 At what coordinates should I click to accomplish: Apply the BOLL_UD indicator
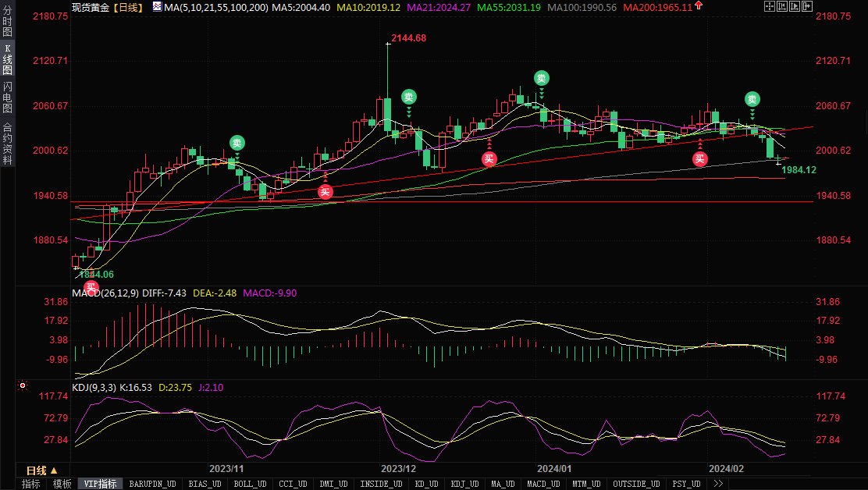(x=250, y=484)
